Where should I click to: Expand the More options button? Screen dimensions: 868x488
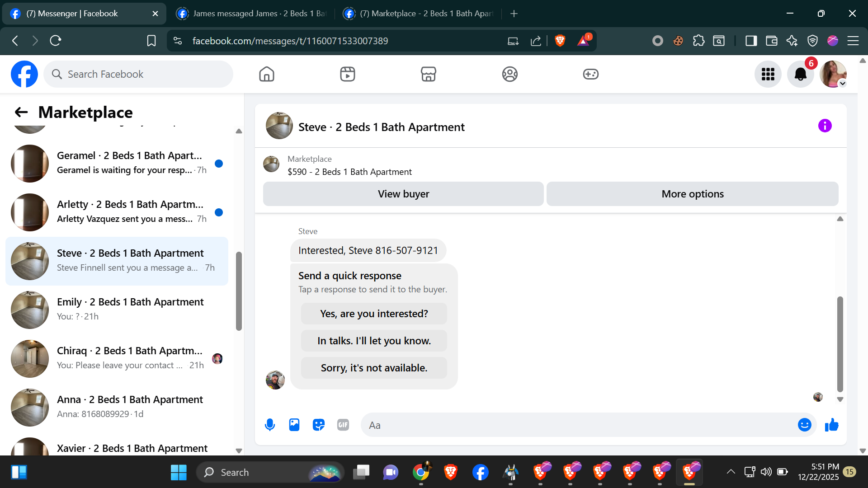pos(692,194)
